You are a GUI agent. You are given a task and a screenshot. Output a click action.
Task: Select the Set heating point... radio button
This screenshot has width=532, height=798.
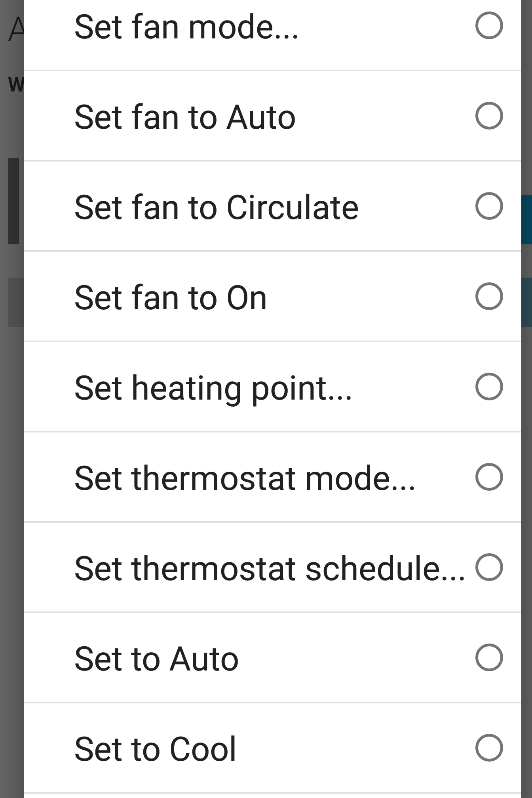[x=489, y=387]
